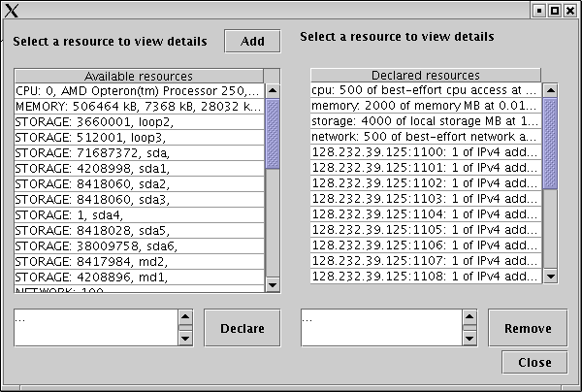This screenshot has width=582, height=392.
Task: Maximize the window using title bar icon
Action: [x=555, y=11]
